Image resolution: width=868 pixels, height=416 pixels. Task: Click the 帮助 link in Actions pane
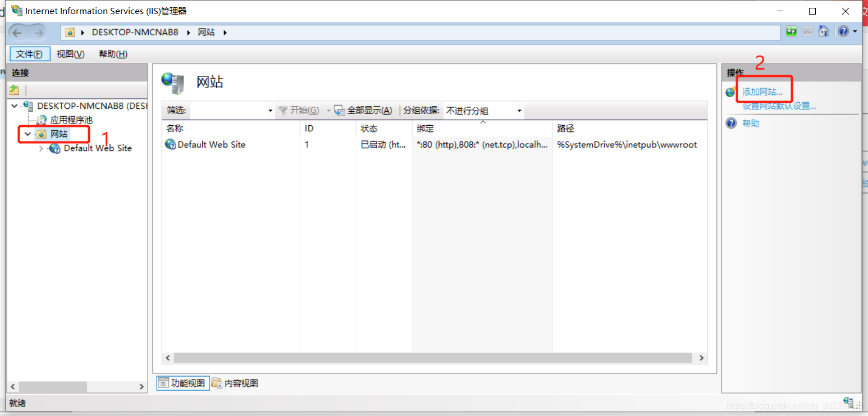coord(751,123)
